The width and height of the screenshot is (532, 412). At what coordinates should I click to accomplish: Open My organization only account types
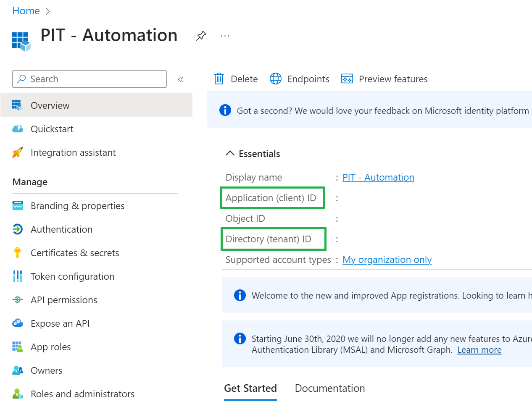pos(387,260)
